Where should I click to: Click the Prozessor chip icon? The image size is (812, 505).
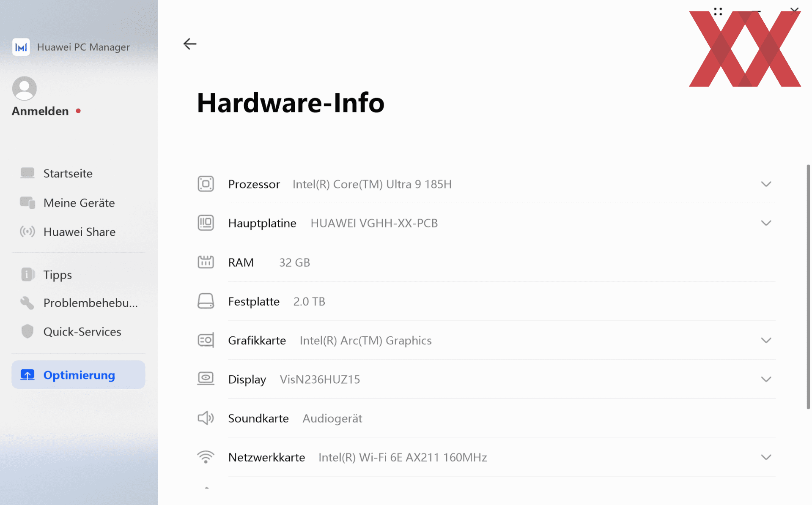tap(206, 184)
